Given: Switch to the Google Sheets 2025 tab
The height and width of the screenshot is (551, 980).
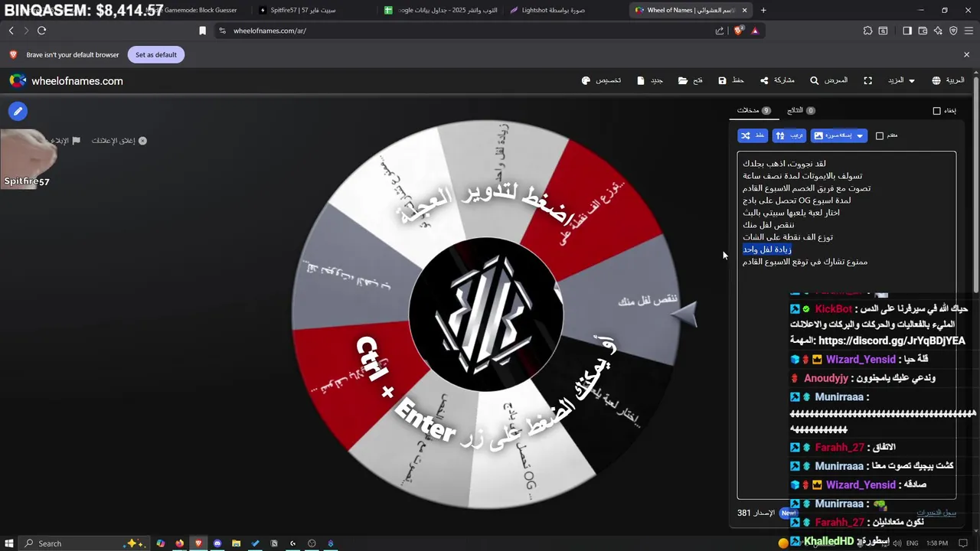Looking at the screenshot, I should 440,10.
